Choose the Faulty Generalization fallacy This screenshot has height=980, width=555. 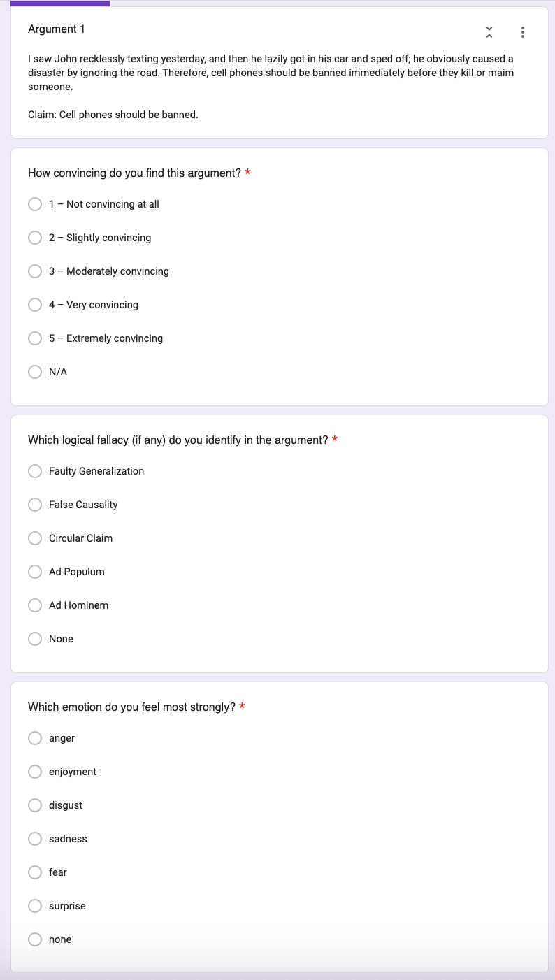tap(35, 471)
